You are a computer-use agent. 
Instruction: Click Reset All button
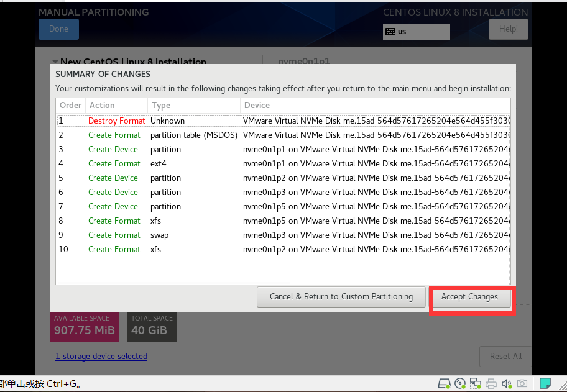[505, 356]
